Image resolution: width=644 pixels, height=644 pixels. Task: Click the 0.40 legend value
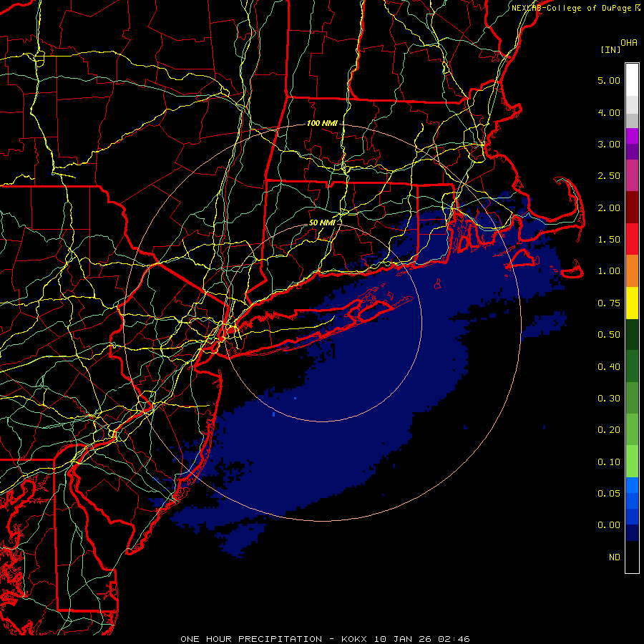point(609,367)
